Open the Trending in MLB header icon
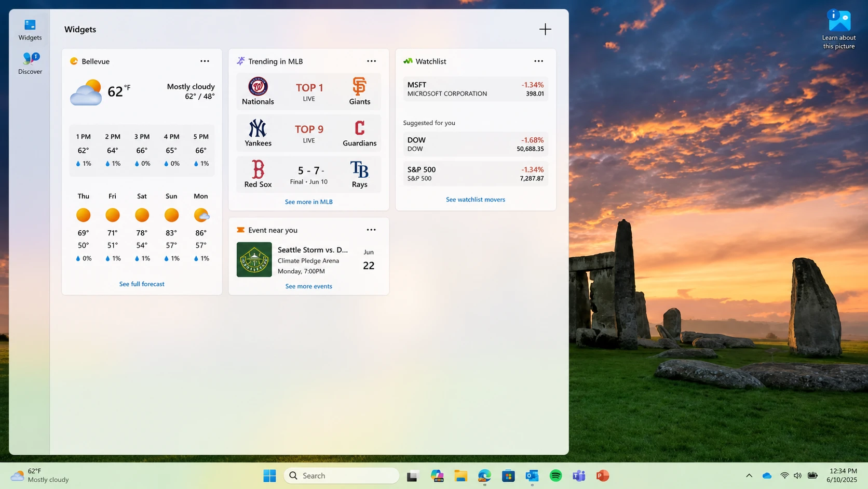Image resolution: width=868 pixels, height=489 pixels. (x=241, y=61)
